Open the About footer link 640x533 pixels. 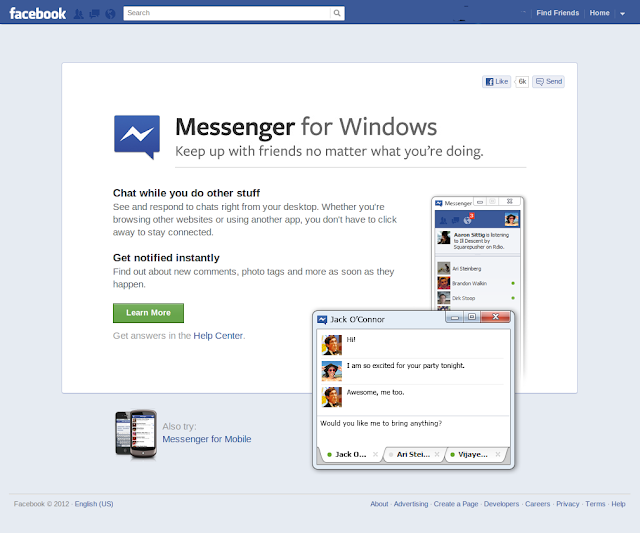(x=379, y=504)
